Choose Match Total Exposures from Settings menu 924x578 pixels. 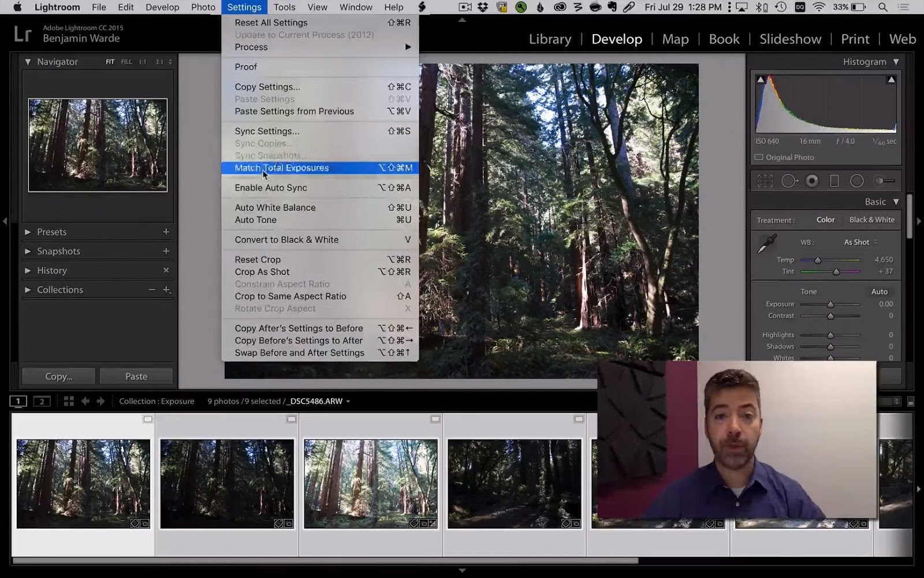coord(320,168)
